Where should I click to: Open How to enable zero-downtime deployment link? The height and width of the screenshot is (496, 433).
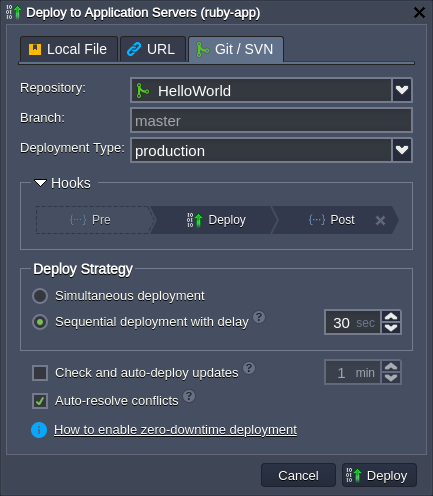(x=175, y=430)
